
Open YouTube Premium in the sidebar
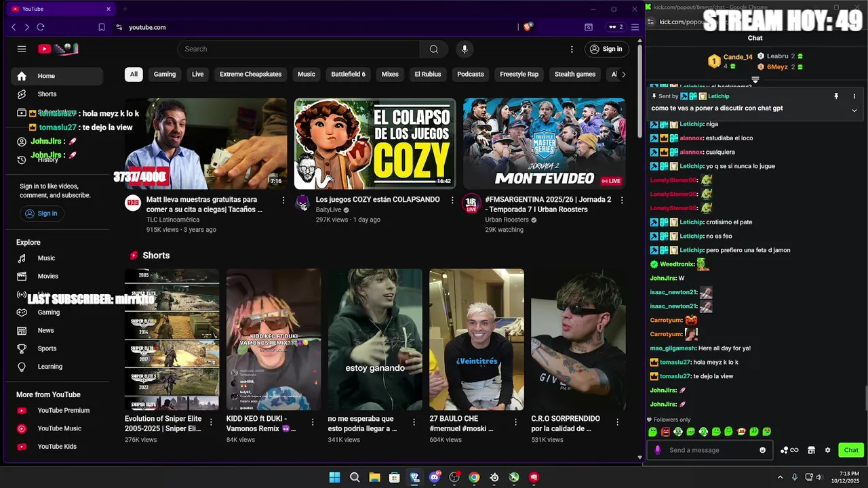coord(57,411)
